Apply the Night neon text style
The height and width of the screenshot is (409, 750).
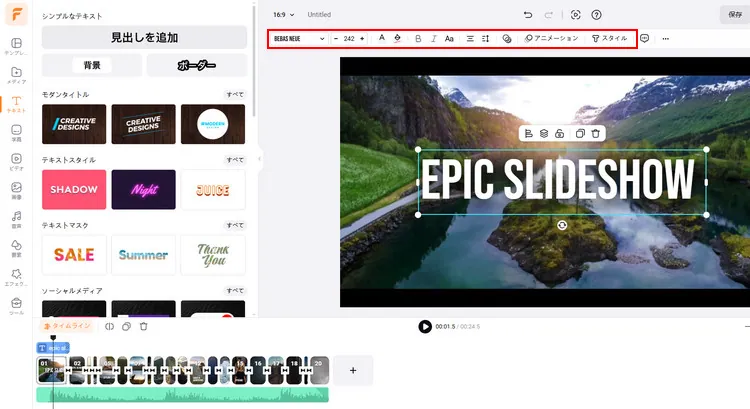click(x=143, y=189)
